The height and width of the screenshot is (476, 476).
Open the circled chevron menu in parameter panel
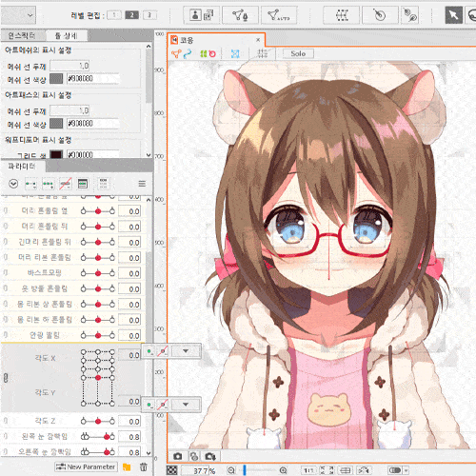tap(13, 184)
